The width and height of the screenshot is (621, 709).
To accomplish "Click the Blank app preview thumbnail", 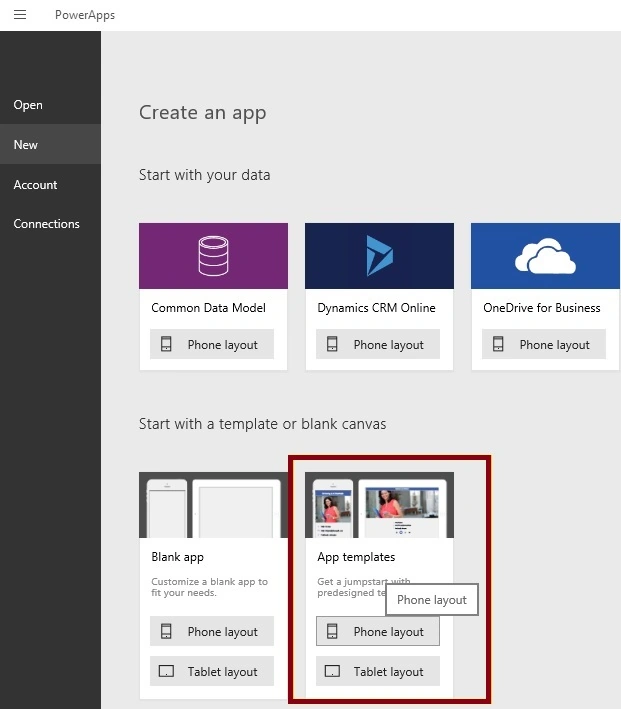I will point(213,505).
